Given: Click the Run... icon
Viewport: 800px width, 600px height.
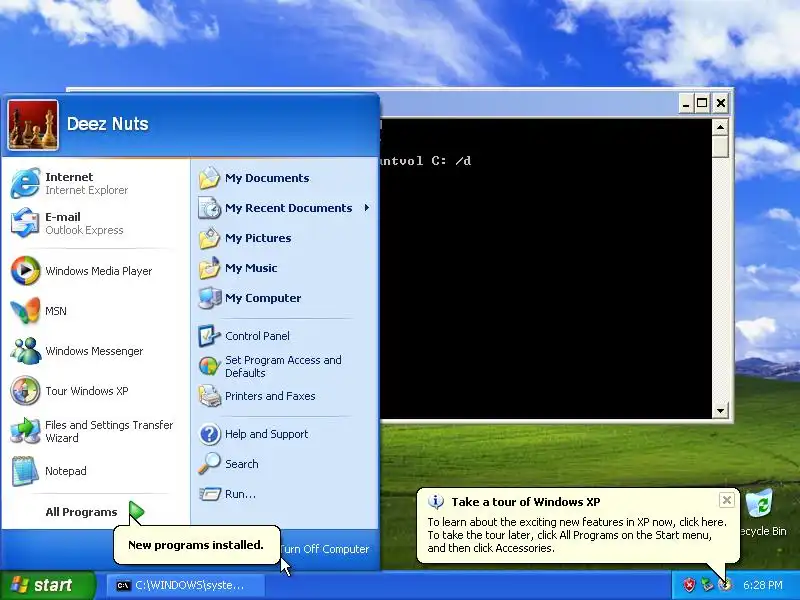Looking at the screenshot, I should tap(209, 494).
